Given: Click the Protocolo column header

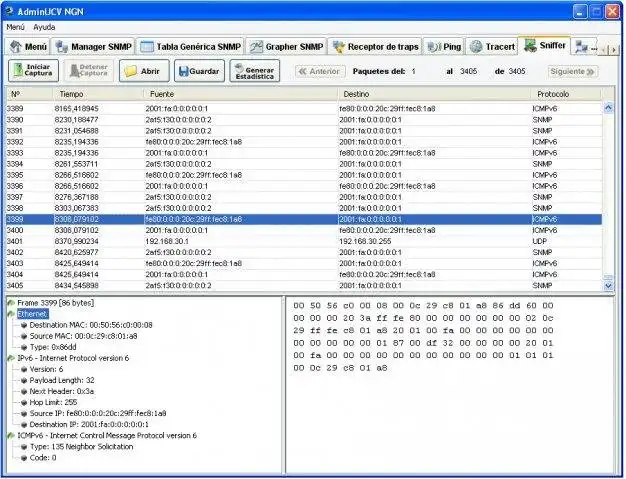Looking at the screenshot, I should click(x=566, y=94).
